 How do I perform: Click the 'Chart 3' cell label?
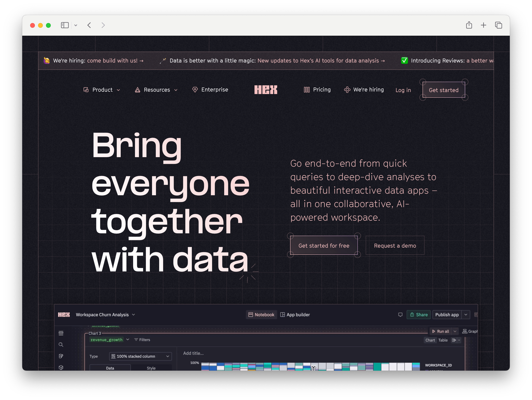[95, 334]
